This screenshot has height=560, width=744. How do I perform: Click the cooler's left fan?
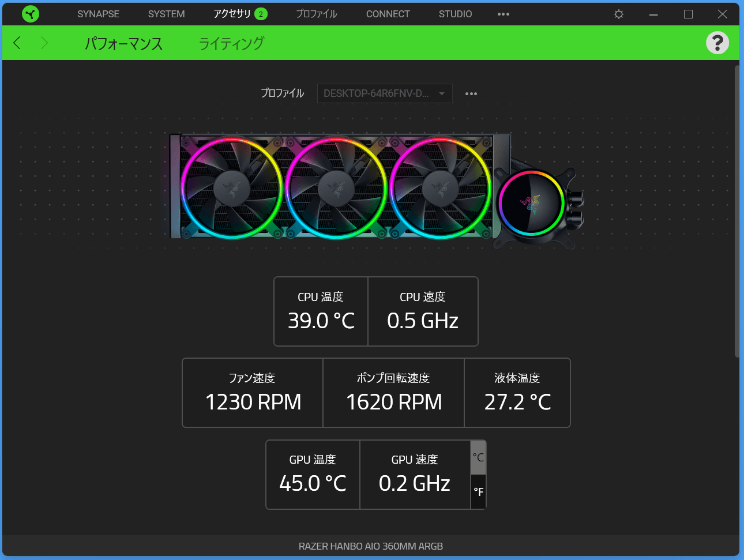[232, 187]
